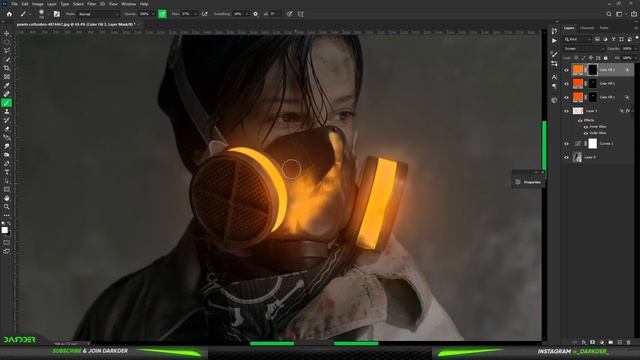Hide the Curves 1 adjustment layer
The height and width of the screenshot is (360, 640).
pos(566,144)
